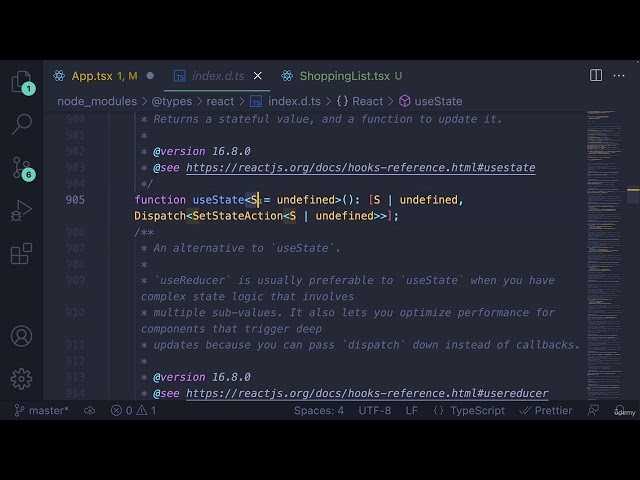This screenshot has width=640, height=480.
Task: Click the notifications bell icon
Action: (x=620, y=410)
